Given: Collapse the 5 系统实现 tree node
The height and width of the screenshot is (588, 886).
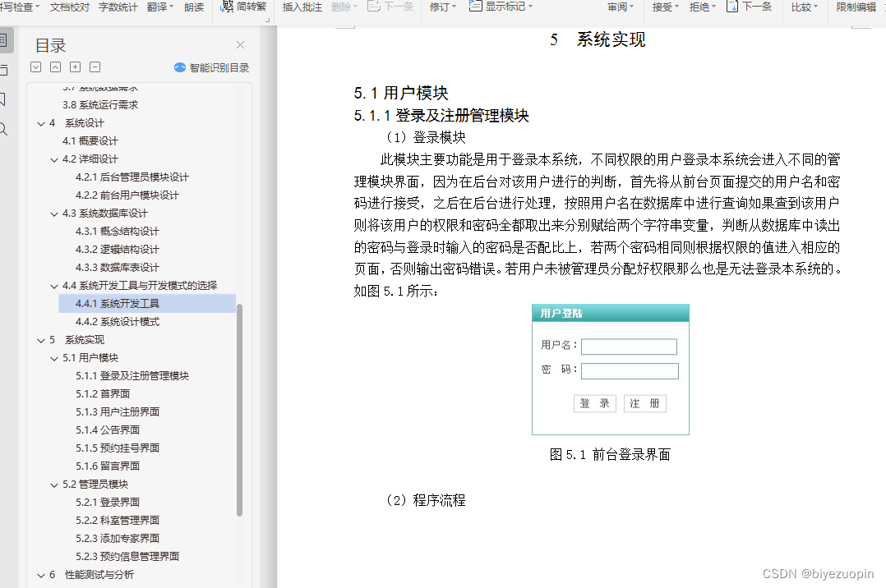Looking at the screenshot, I should click(41, 341).
